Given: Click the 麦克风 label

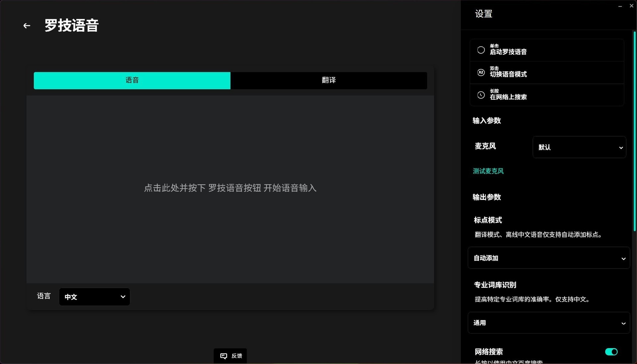Looking at the screenshot, I should (485, 146).
